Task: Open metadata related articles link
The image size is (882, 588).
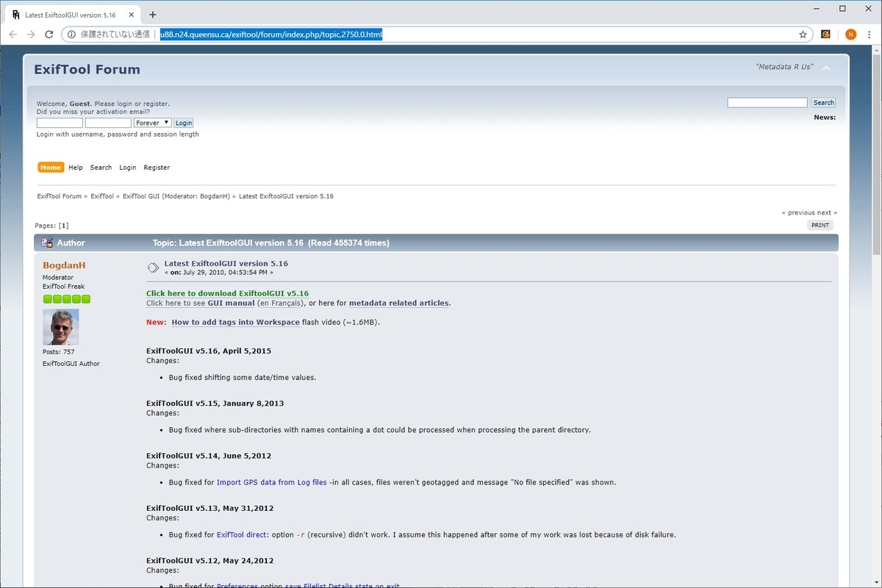Action: [398, 303]
